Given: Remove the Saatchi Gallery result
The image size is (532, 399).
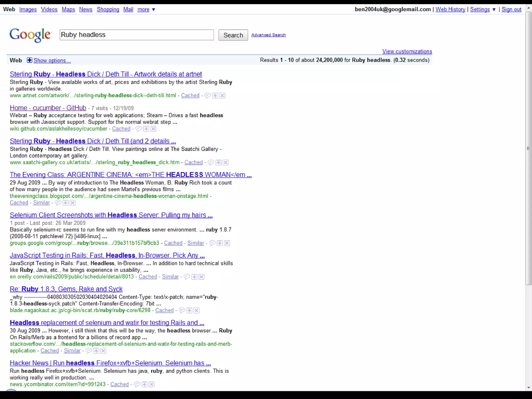Looking at the screenshot, I should (226, 163).
